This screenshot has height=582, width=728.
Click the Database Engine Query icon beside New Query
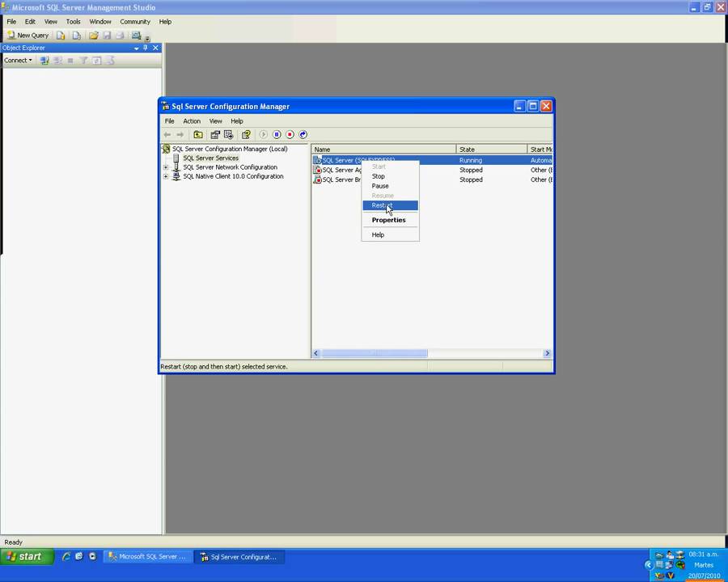(x=61, y=36)
